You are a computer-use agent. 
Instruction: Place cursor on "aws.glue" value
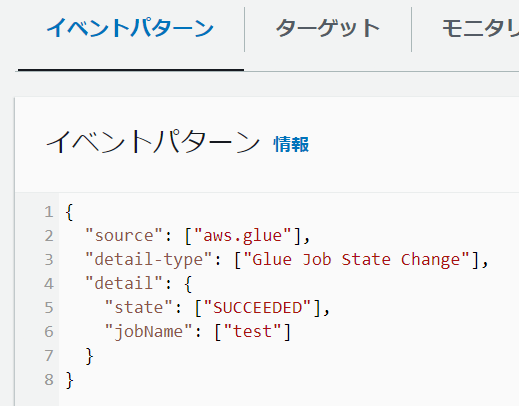[243, 236]
